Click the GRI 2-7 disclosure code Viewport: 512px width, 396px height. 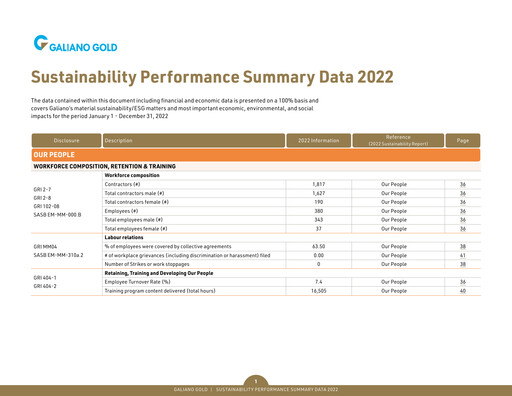pyautogui.click(x=42, y=189)
